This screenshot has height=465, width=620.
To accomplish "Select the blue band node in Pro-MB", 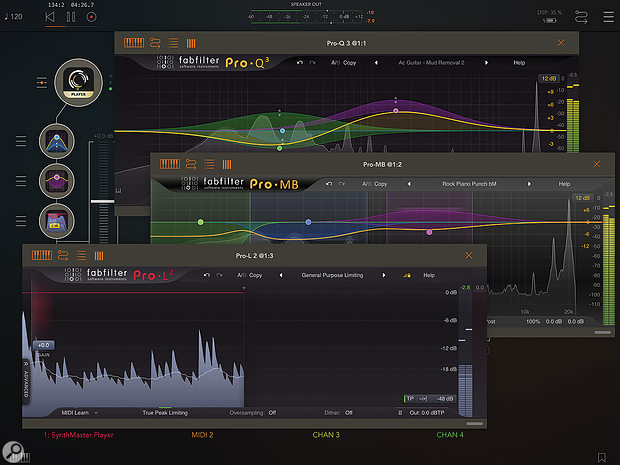I will 308,222.
